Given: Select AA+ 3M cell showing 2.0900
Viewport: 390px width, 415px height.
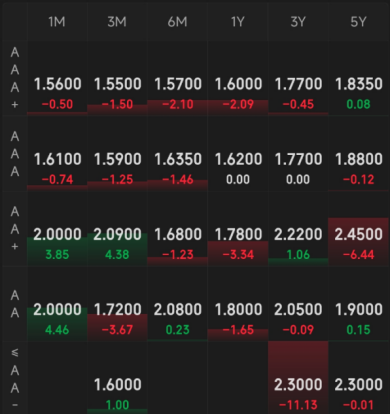Looking at the screenshot, I should [x=117, y=229].
